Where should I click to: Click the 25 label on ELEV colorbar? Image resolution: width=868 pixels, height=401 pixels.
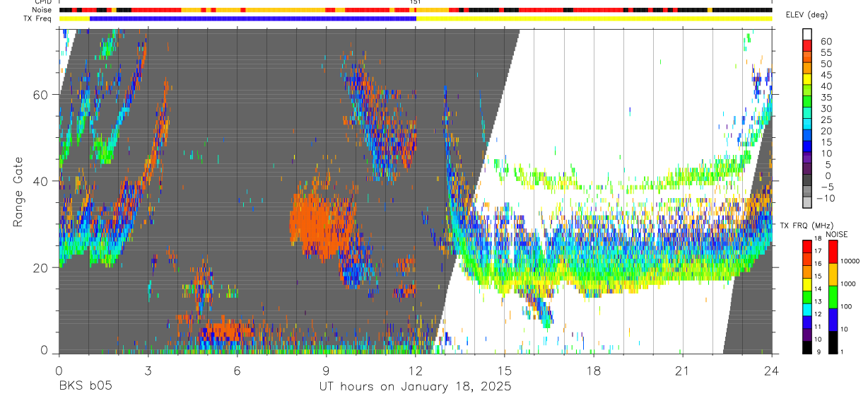pyautogui.click(x=826, y=120)
